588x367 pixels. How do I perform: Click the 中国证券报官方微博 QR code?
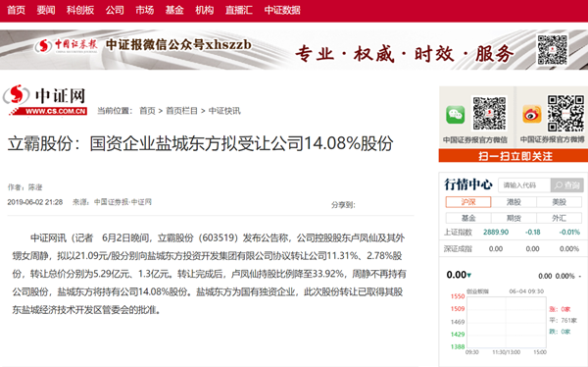tap(565, 113)
